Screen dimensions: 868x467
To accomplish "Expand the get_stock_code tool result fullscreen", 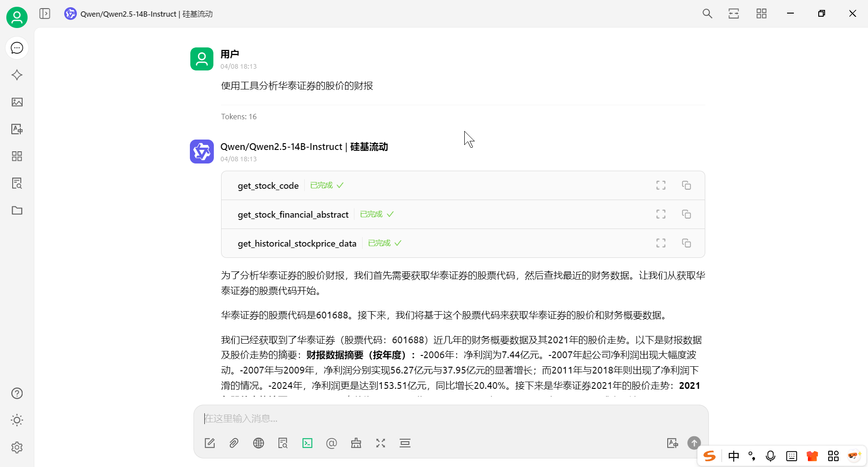I will click(661, 185).
